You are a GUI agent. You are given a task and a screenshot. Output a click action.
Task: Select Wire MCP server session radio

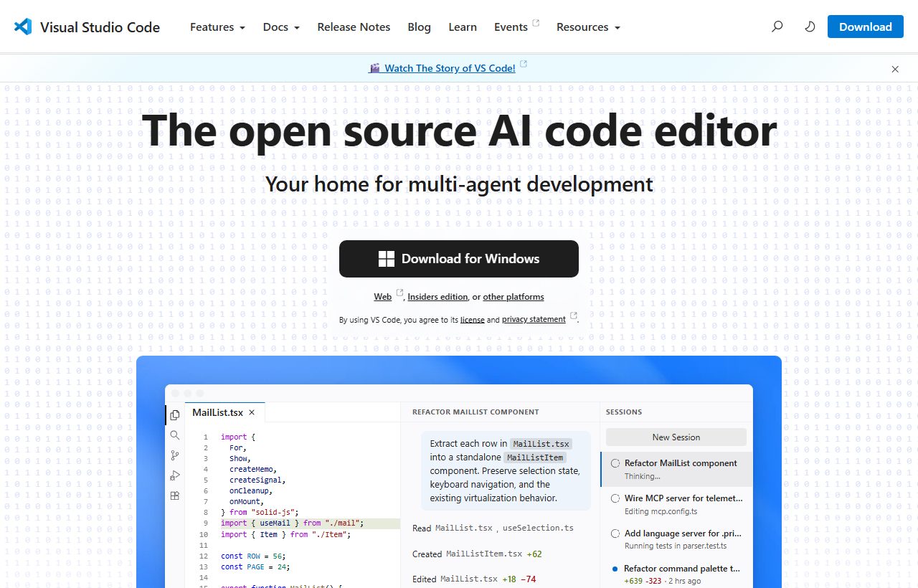615,498
